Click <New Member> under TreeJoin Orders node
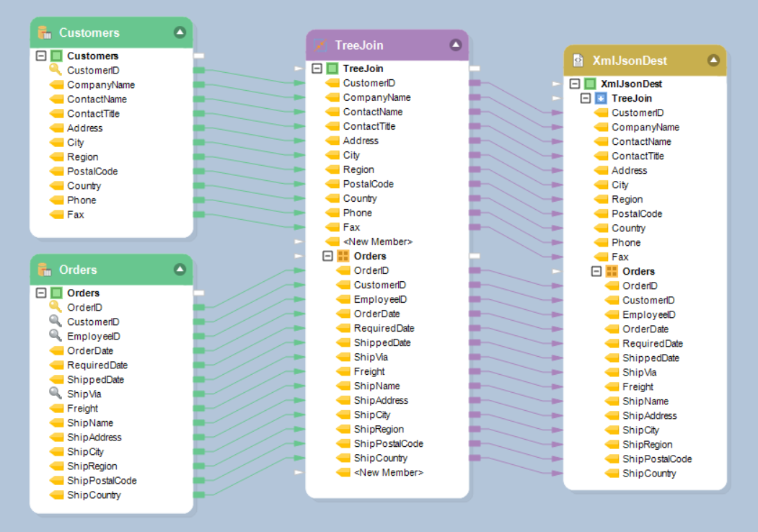This screenshot has width=758, height=532. point(388,472)
